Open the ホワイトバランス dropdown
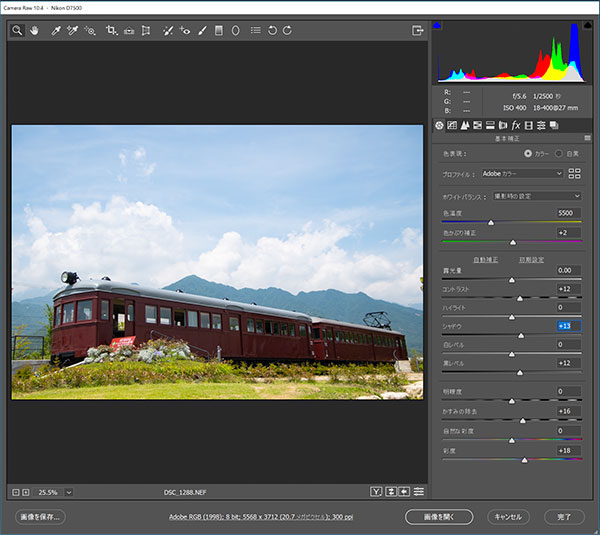 coord(537,196)
